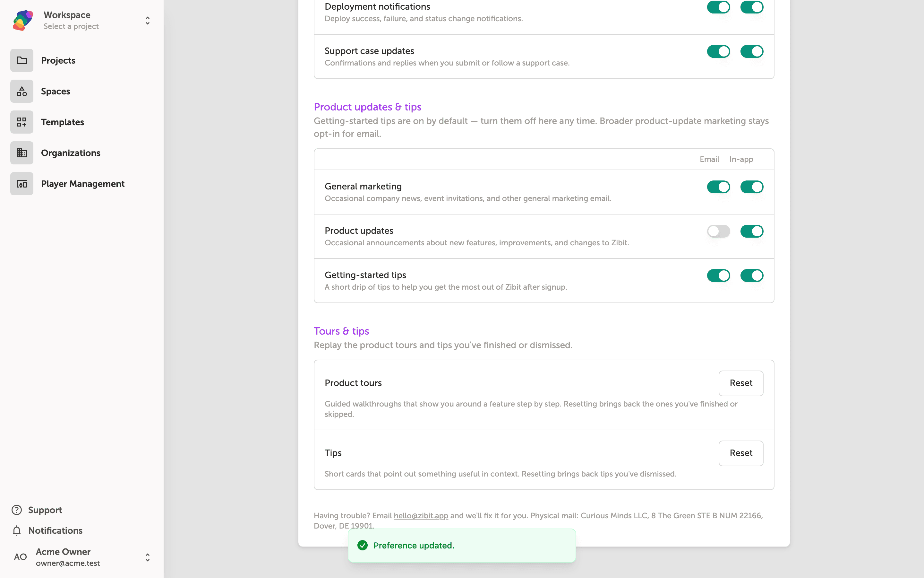The width and height of the screenshot is (924, 578).
Task: Click the Player Management icon
Action: (22, 184)
